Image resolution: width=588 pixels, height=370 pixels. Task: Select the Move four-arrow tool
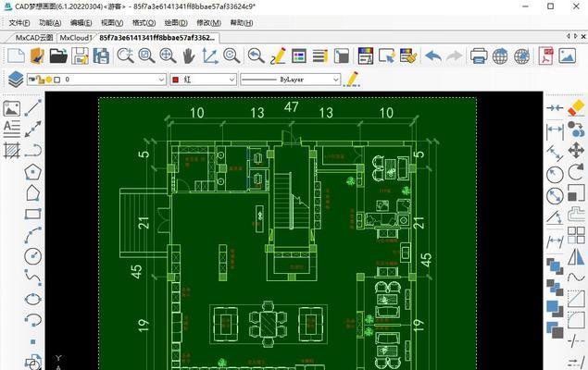coord(576,151)
